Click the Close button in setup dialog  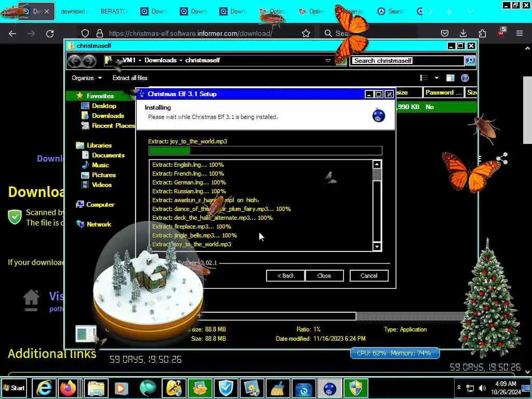(324, 275)
